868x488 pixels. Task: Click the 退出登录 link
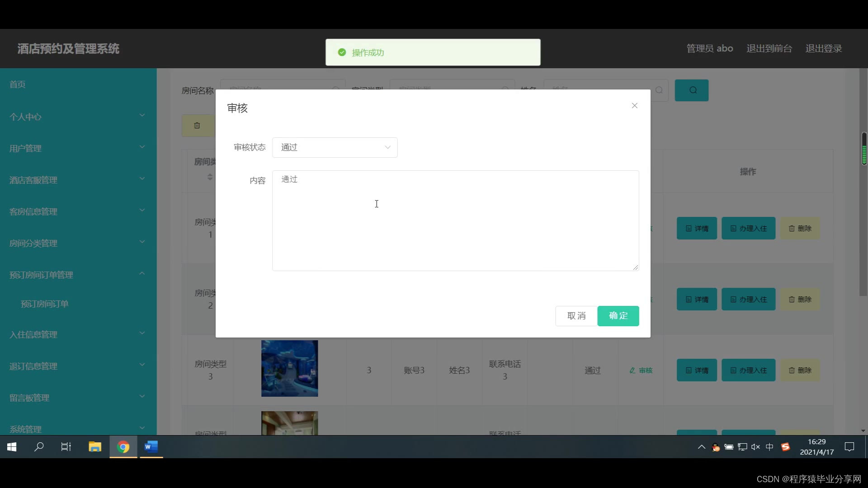tap(823, 48)
